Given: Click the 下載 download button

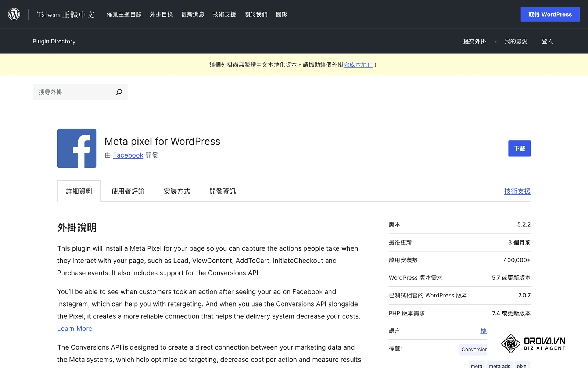Looking at the screenshot, I should click(520, 148).
